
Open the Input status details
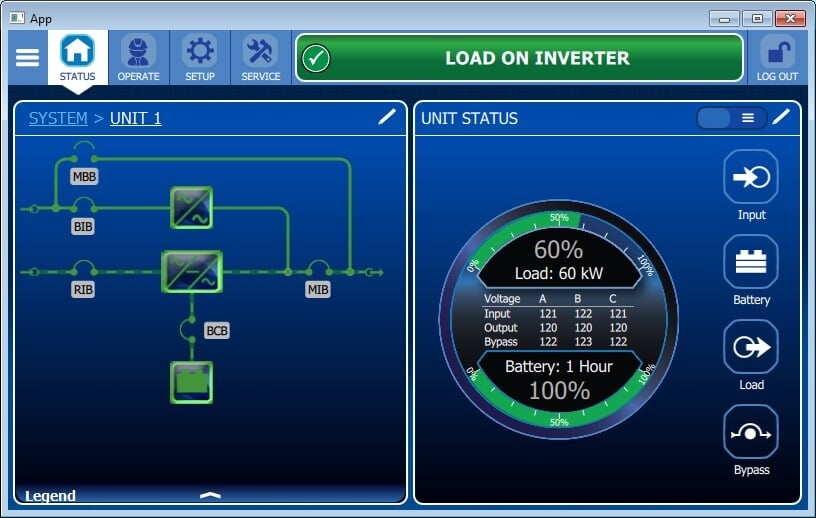(x=750, y=177)
